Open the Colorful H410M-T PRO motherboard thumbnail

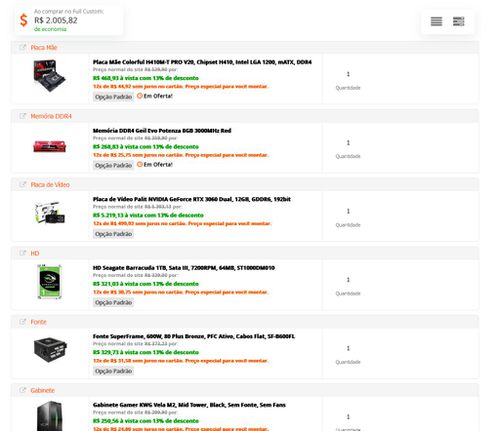click(49, 76)
